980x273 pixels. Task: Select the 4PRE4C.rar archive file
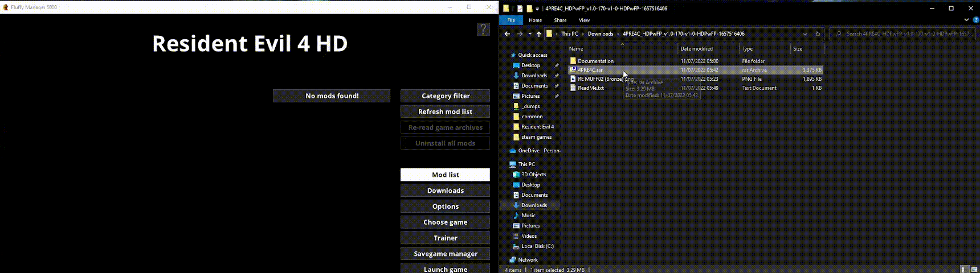tap(695, 70)
